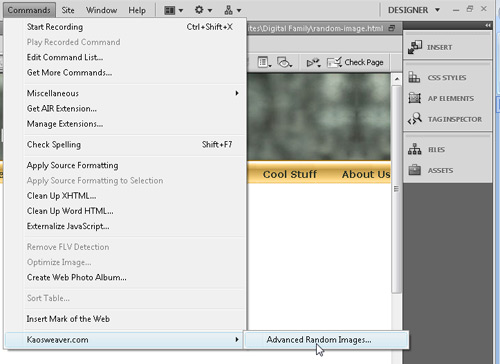Expand the Kaosweaver.com submenu
The width and height of the screenshot is (500, 364).
point(125,340)
